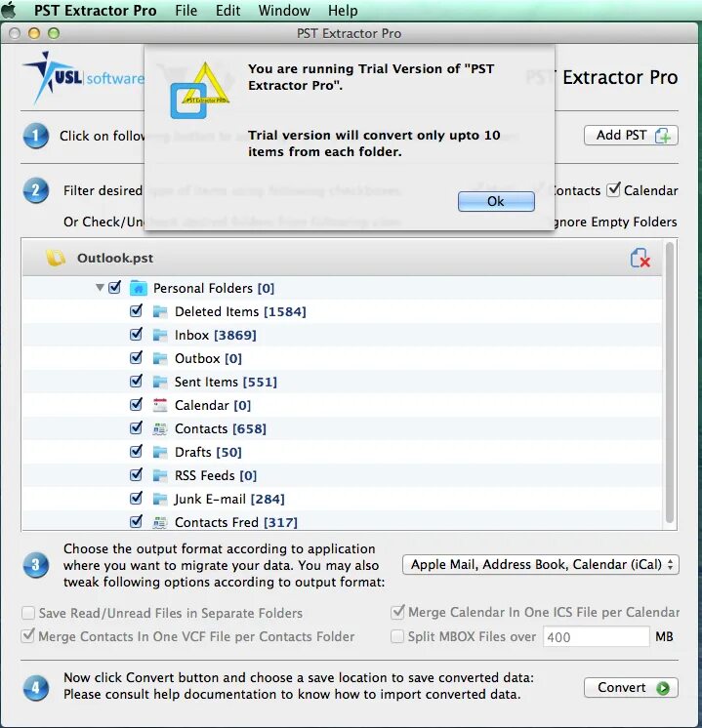
Task: Click the Sent Items folder icon
Action: (160, 382)
